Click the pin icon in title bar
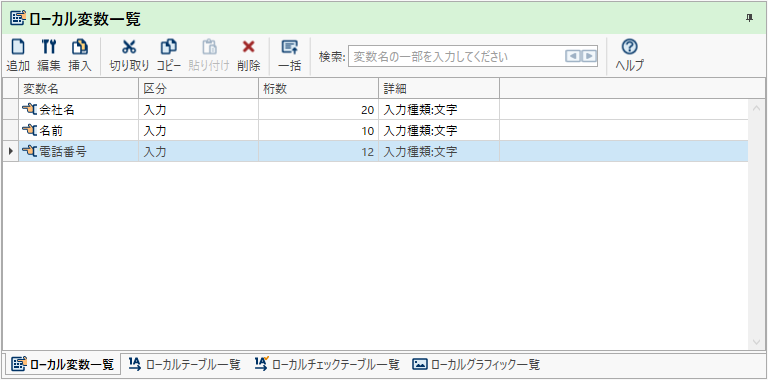Screen dimensions: 768x380 [x=749, y=18]
